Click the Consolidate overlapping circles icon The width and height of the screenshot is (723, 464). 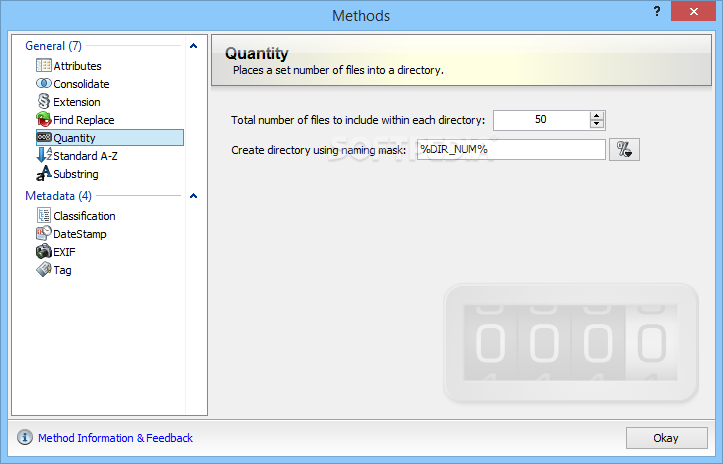click(x=44, y=83)
